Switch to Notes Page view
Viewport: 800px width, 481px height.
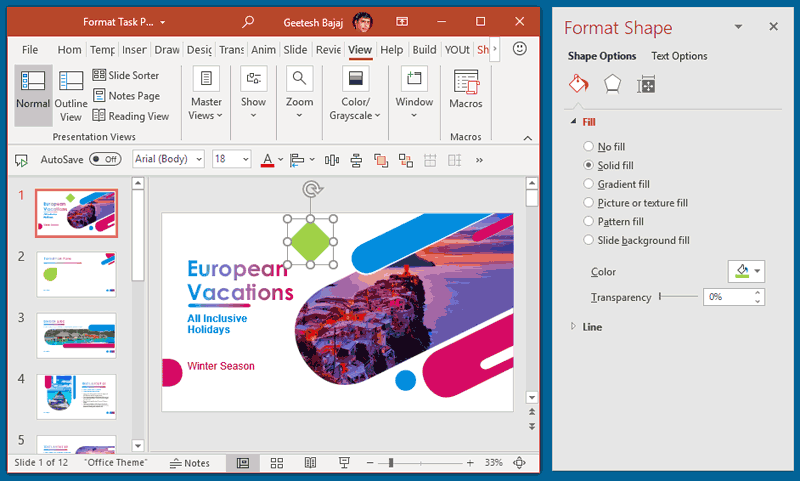pyautogui.click(x=127, y=95)
